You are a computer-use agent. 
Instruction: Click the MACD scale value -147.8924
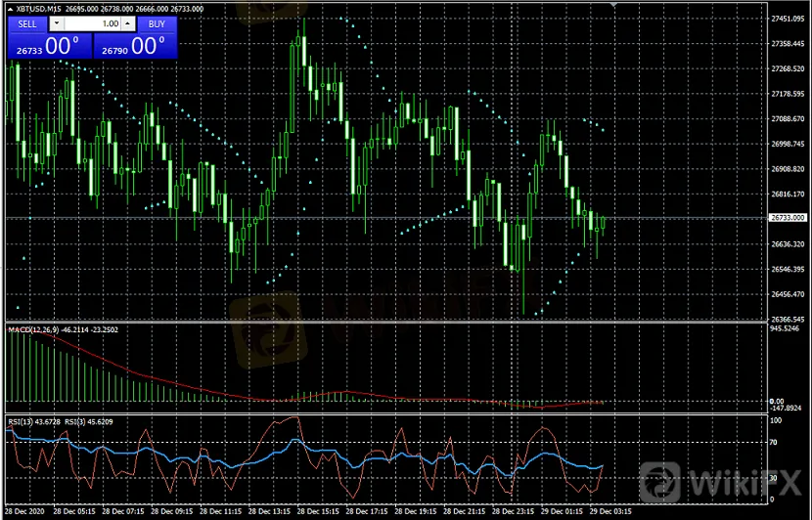click(x=787, y=408)
